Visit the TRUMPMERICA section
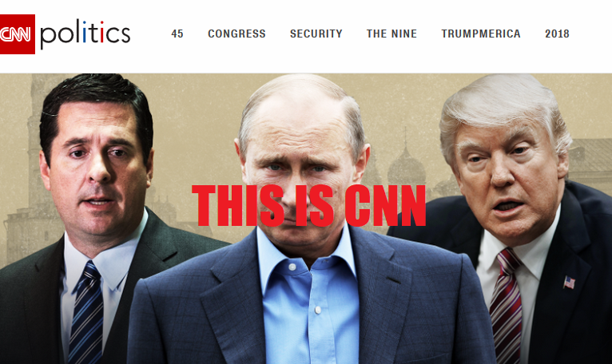612x364 pixels. coord(481,34)
